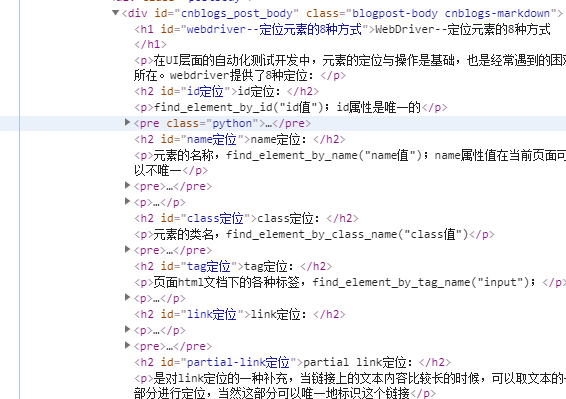Select the h2 id="class定位" element

click(x=246, y=218)
